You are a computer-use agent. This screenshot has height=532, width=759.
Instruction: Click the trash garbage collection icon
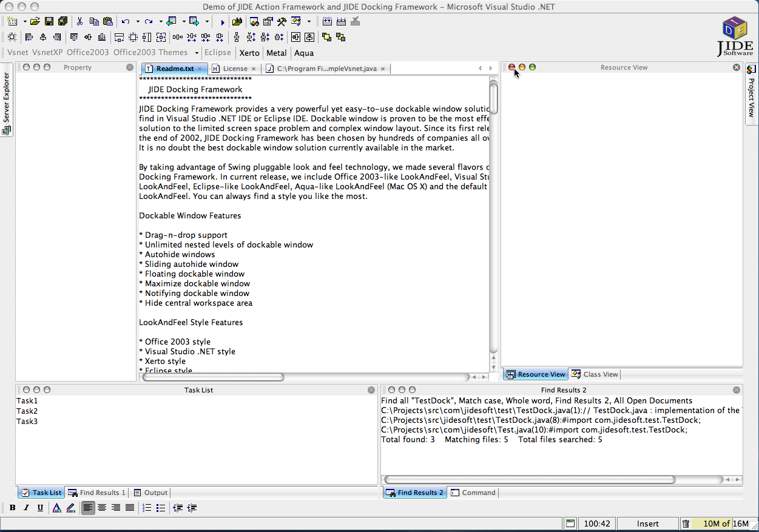(686, 524)
